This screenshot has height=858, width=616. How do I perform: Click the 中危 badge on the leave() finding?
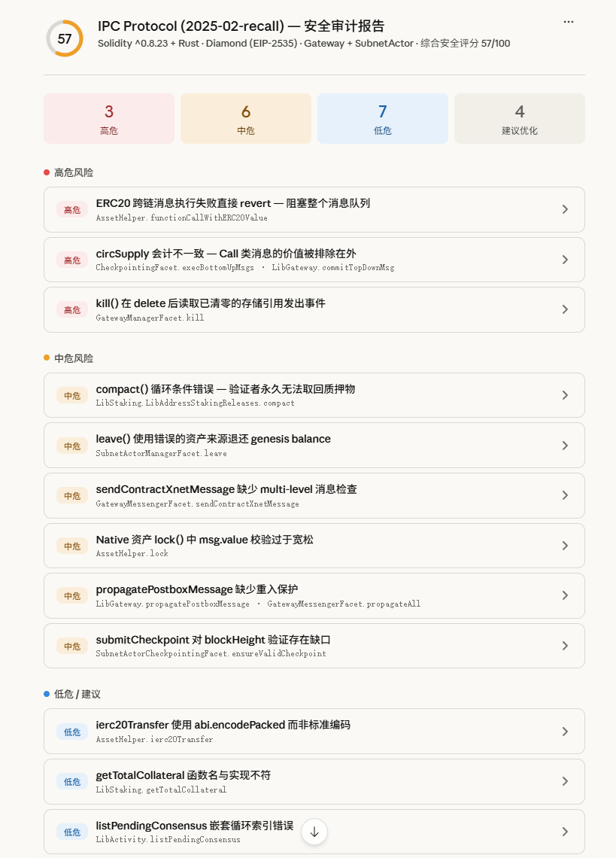(72, 446)
